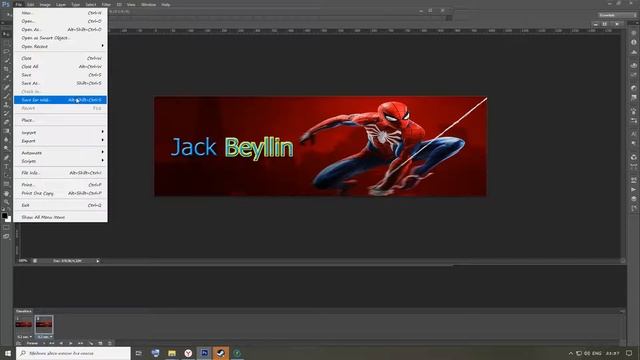Choose Show All Menu Items
This screenshot has width=640, height=360.
pos(60,217)
